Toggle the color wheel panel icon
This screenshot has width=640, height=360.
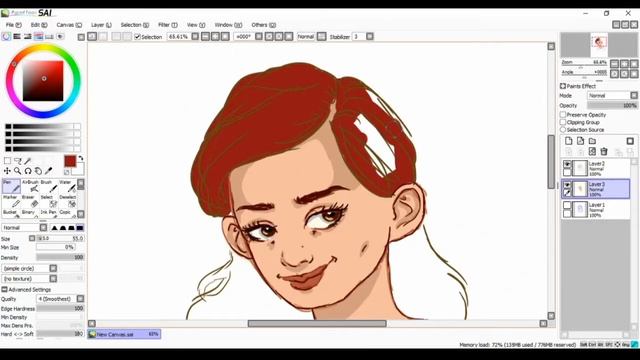[x=6, y=37]
